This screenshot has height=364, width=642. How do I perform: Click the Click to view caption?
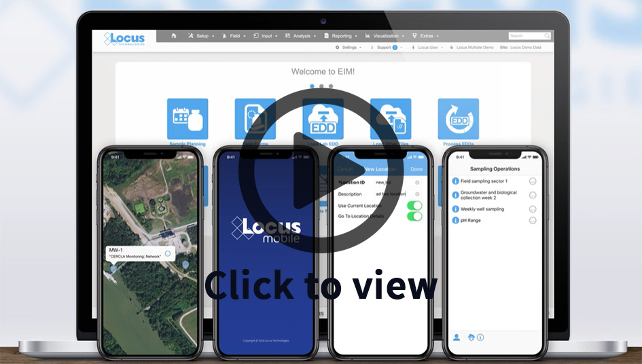321,285
